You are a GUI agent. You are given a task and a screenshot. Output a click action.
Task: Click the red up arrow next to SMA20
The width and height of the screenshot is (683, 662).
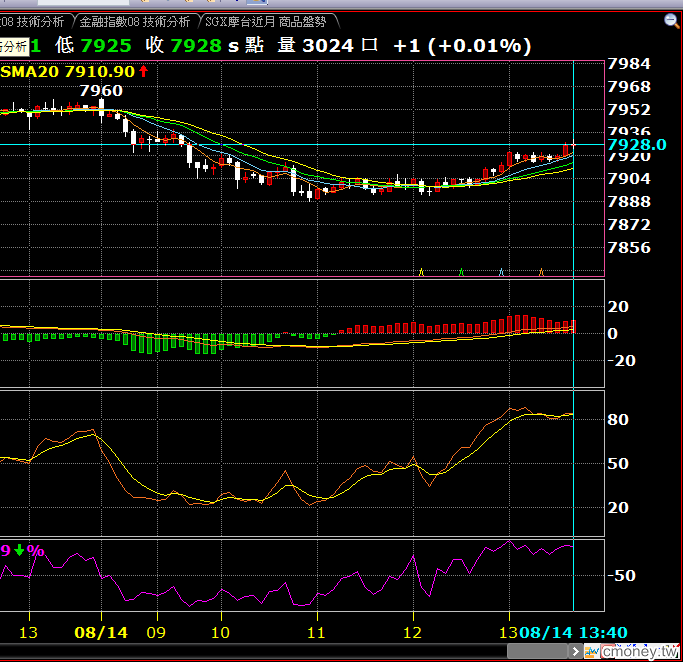coord(143,71)
